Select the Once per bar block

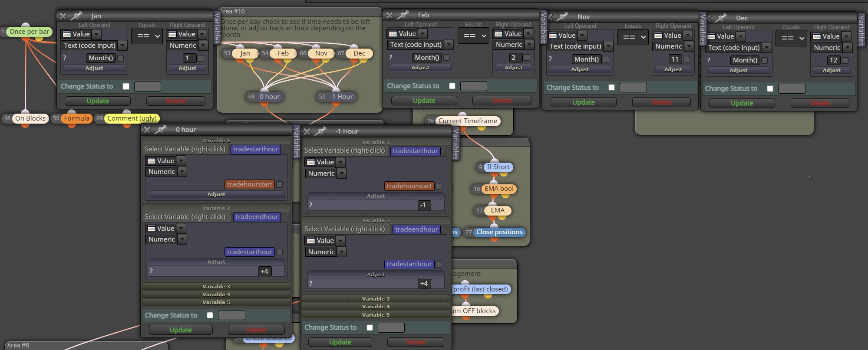29,32
